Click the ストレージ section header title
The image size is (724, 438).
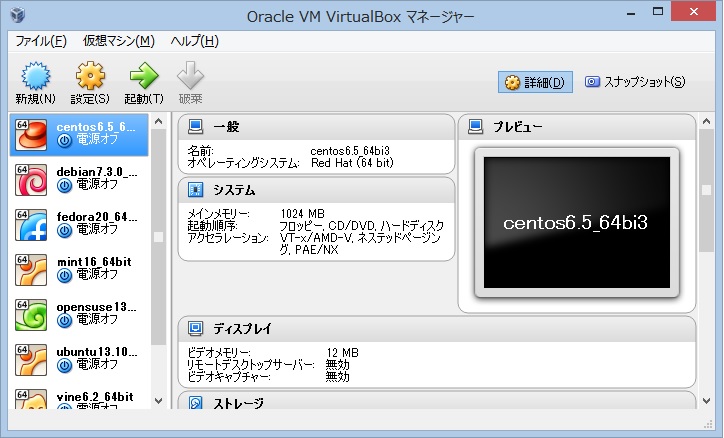point(238,403)
